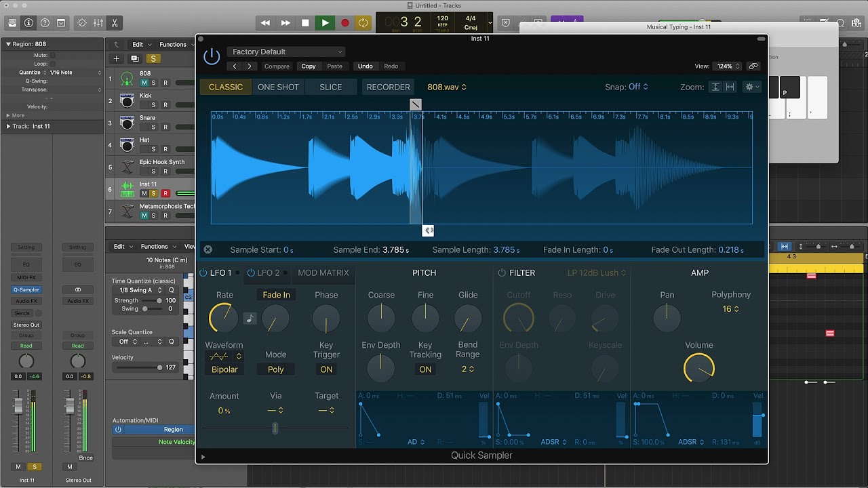Toggle the Filter power button
This screenshot has height=488, width=868.
pyautogui.click(x=502, y=272)
